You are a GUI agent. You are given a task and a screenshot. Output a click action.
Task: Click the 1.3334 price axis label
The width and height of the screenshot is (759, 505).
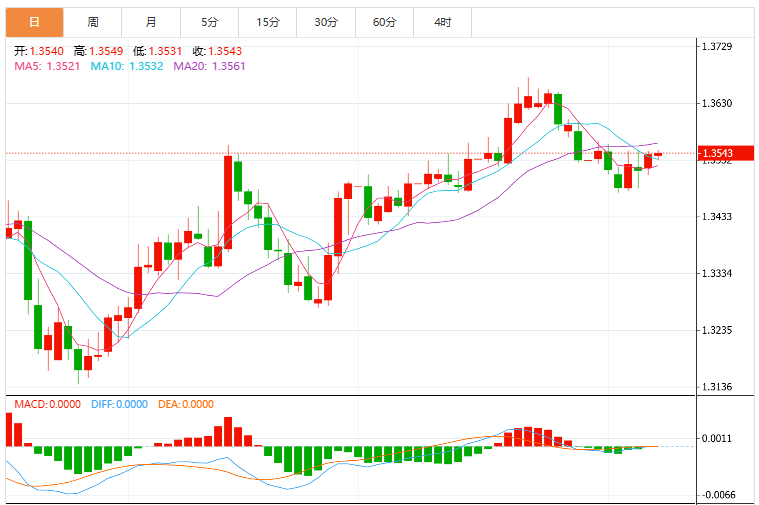pos(717,274)
